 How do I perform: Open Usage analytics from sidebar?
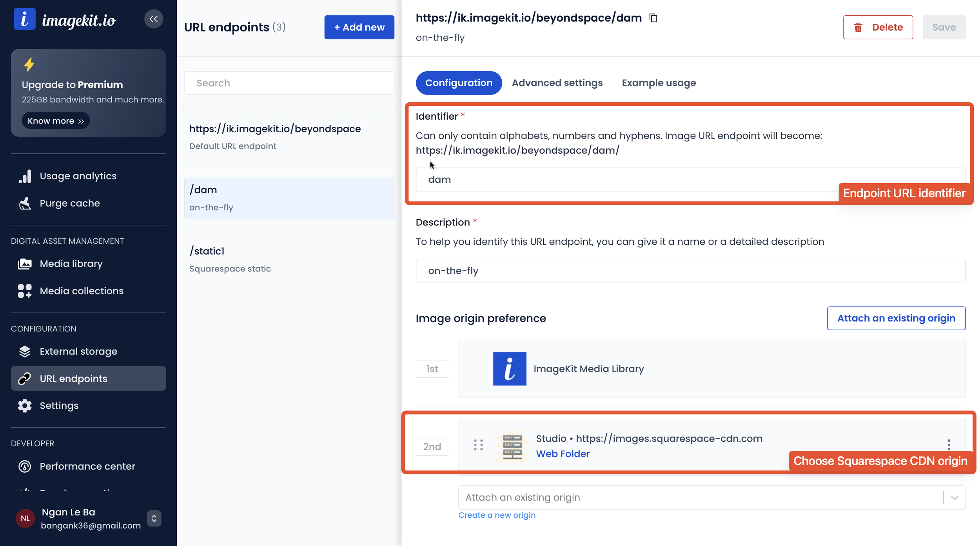78,176
